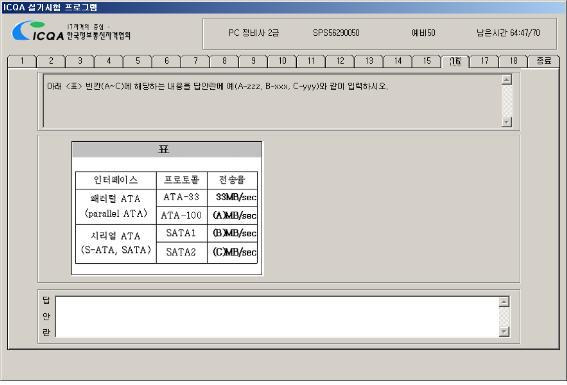
Task: Click inside the 답안란 answer text box
Action: coord(277,317)
